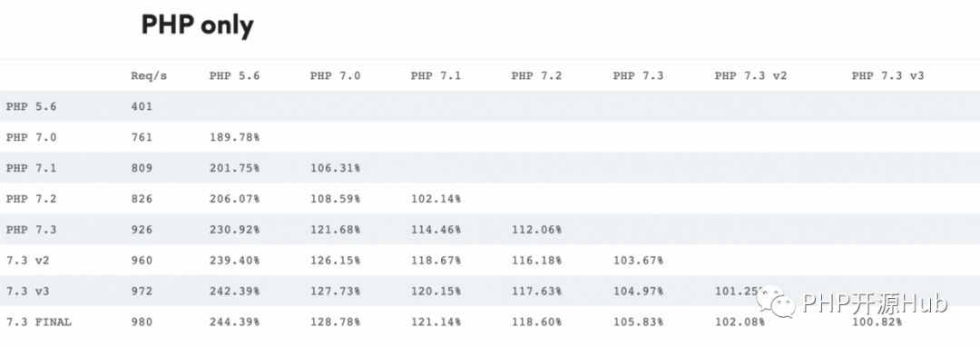Click the 7.3 v2 row label
980x347 pixels.
pos(27,260)
